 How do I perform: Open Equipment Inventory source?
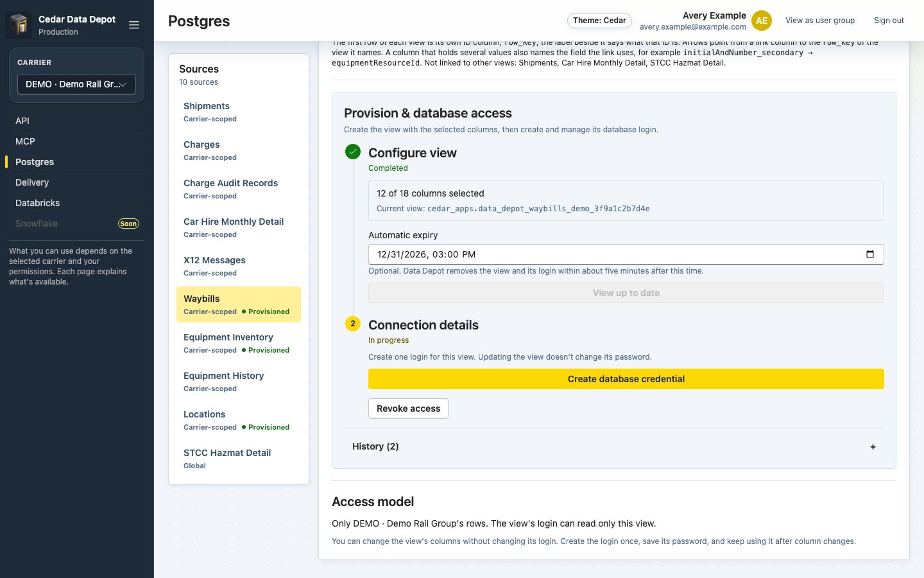click(239, 343)
